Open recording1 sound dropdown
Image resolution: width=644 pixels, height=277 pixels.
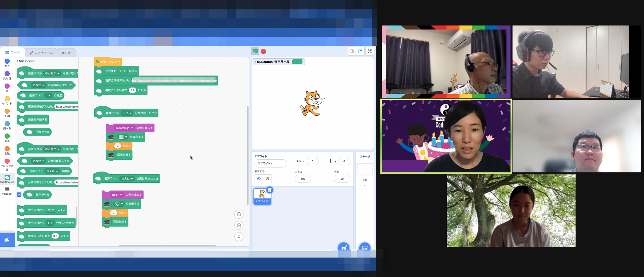point(124,128)
